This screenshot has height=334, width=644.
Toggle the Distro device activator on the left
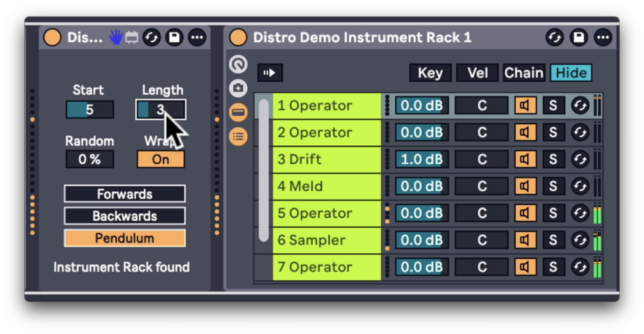[52, 38]
